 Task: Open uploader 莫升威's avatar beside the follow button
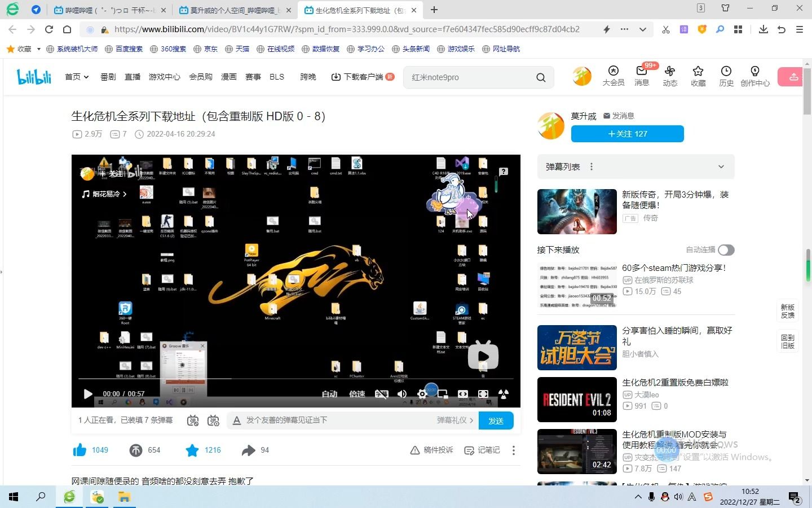click(x=551, y=125)
